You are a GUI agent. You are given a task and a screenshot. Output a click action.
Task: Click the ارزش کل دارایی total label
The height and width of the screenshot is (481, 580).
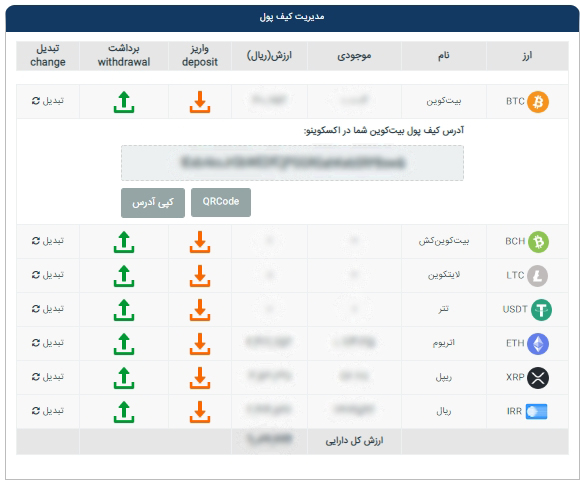(354, 441)
